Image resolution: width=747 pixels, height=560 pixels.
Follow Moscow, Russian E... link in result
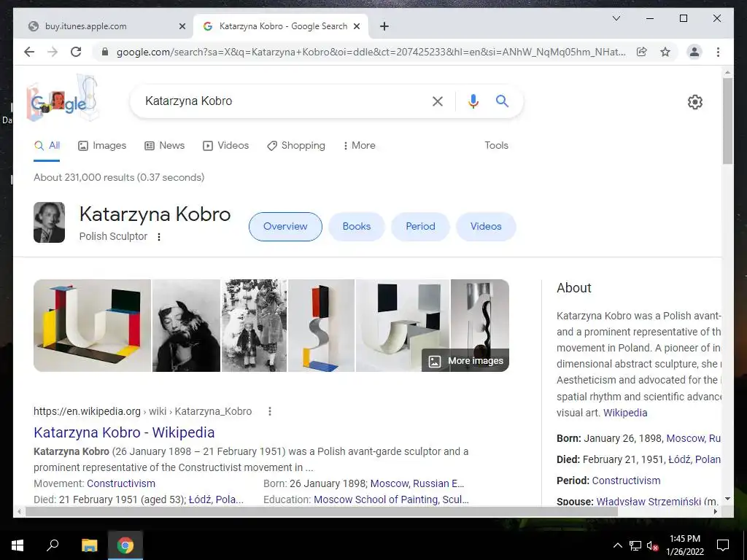[x=417, y=483]
